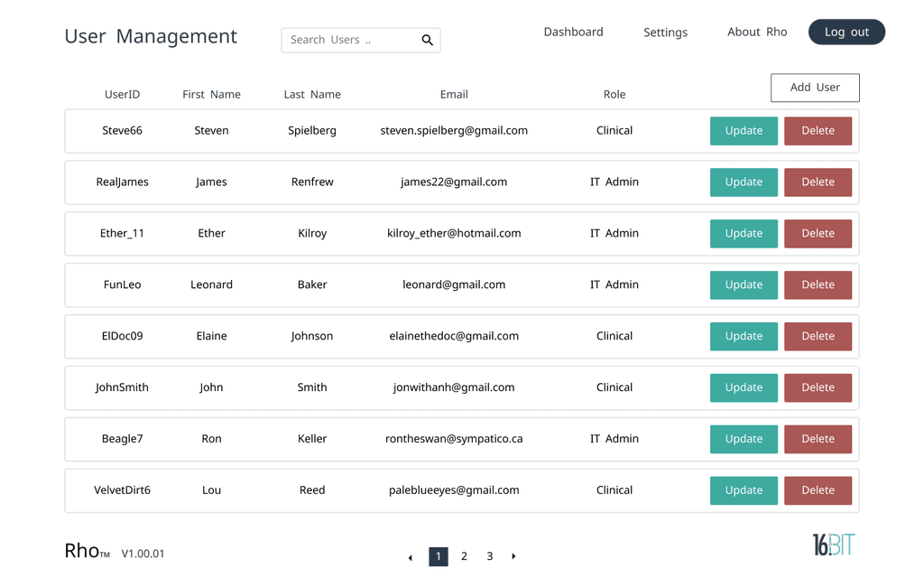This screenshot has width=924, height=578.
Task: Select page 2 in pagination
Action: (x=465, y=556)
